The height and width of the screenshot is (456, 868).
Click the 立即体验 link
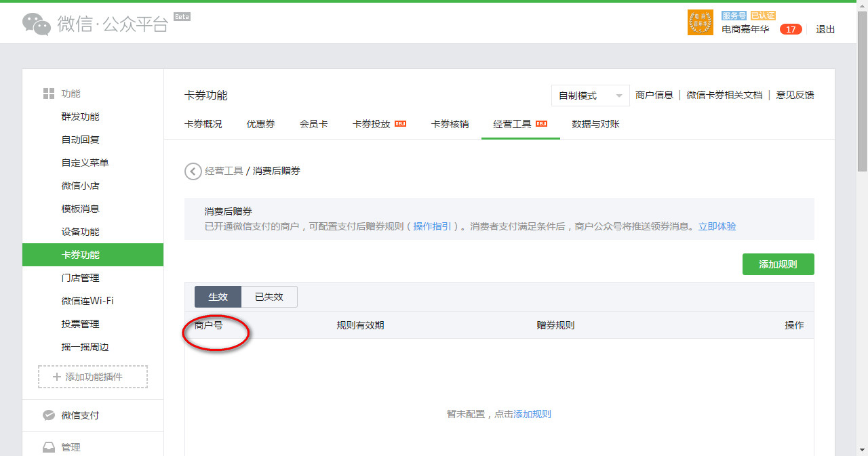tap(717, 226)
